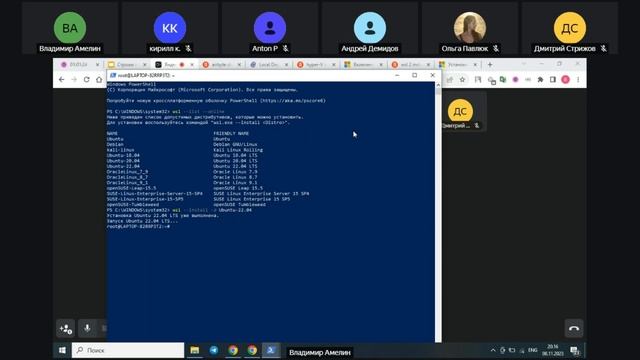Open the browser three-dot menu
Viewport: 640px width, 360px height.
578,80
